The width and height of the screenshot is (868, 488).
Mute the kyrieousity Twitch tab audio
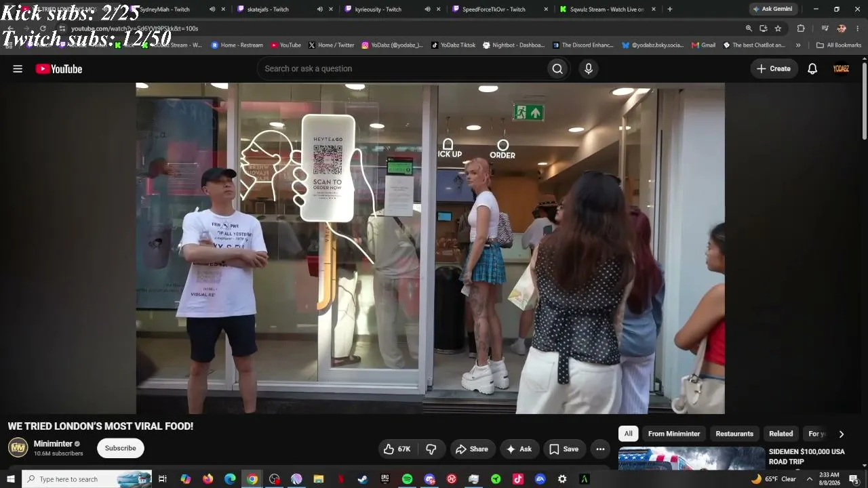427,9
